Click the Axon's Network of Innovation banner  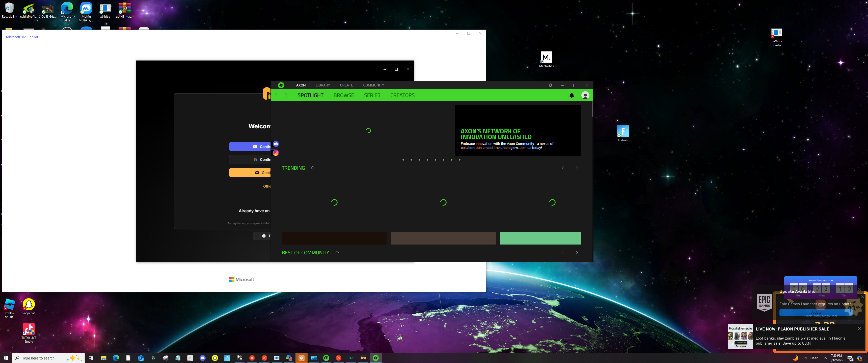tap(518, 131)
